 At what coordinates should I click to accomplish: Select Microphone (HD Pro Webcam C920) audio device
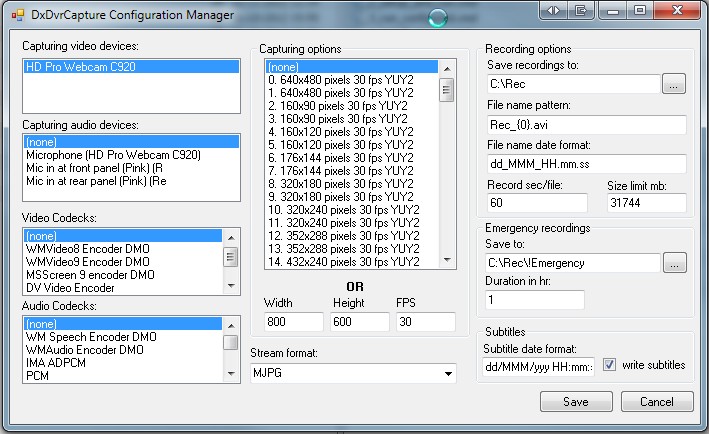click(x=113, y=155)
